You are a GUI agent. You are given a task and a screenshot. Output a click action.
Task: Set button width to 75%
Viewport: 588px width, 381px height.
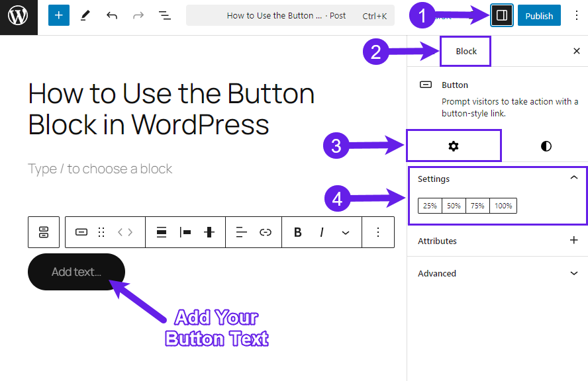click(478, 206)
